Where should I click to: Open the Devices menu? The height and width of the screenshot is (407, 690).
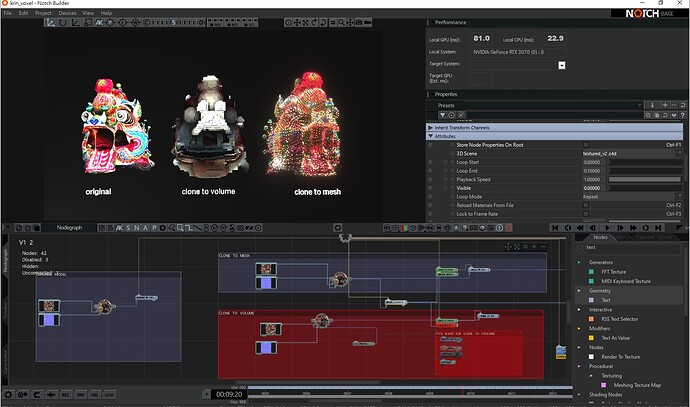point(67,13)
